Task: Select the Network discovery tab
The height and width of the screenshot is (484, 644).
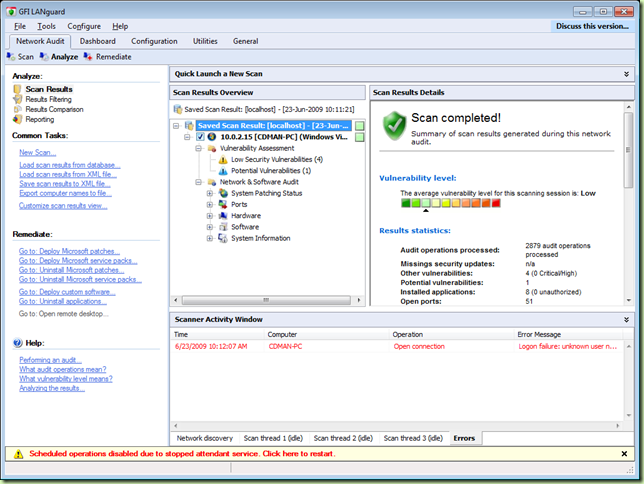Action: [204, 438]
